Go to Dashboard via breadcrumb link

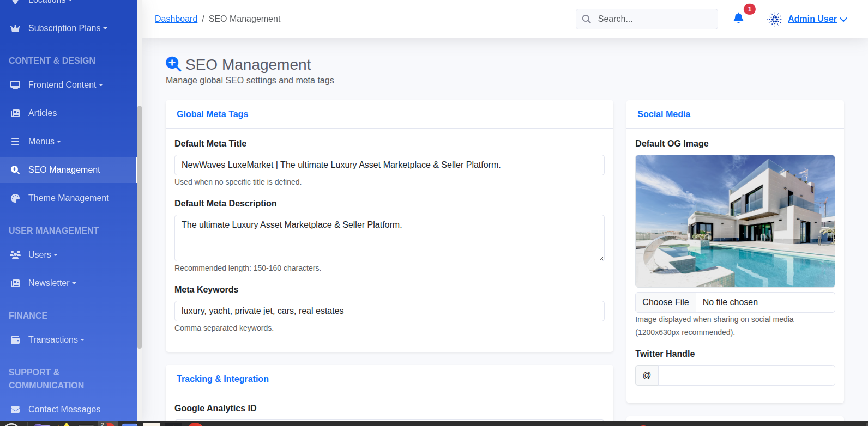[x=176, y=19]
